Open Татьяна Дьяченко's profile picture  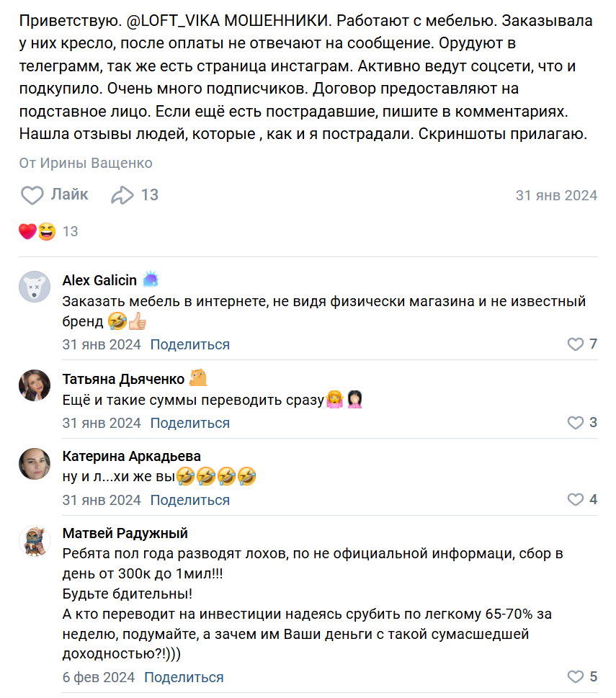pos(35,386)
